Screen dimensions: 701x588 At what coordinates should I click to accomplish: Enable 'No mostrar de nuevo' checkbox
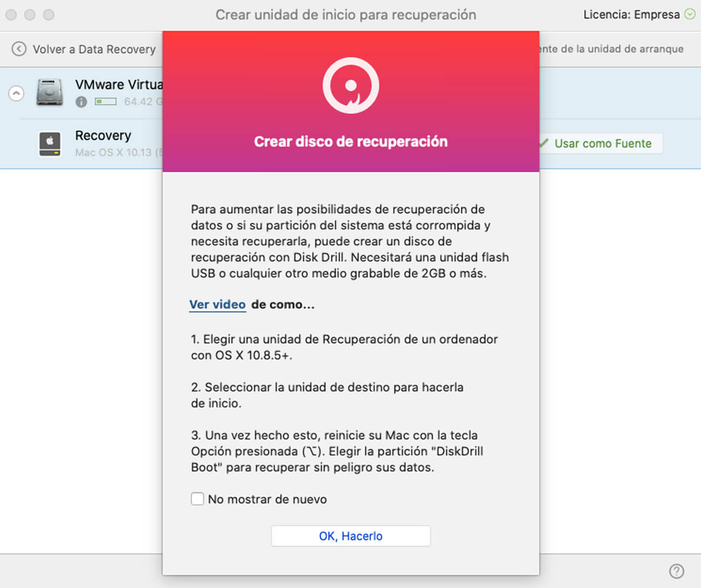click(x=197, y=499)
